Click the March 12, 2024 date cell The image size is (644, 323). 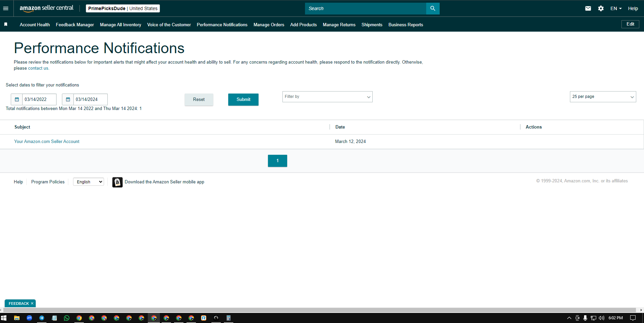350,142
